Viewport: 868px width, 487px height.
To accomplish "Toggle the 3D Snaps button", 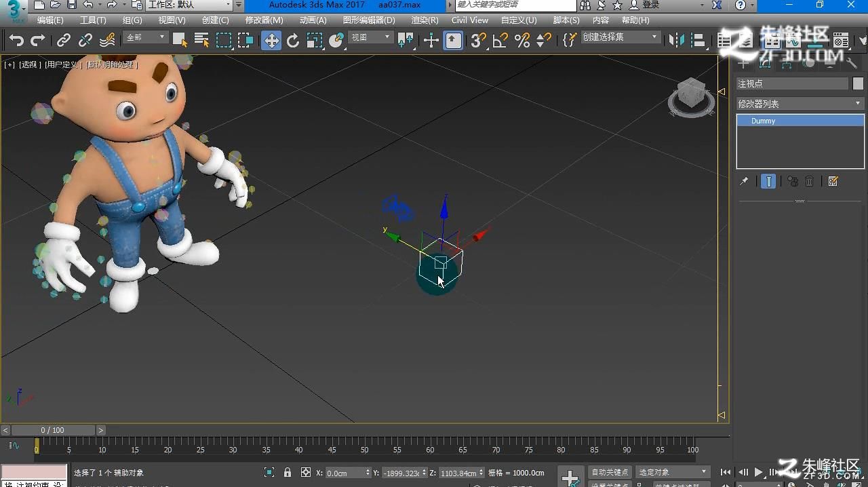I will point(479,41).
